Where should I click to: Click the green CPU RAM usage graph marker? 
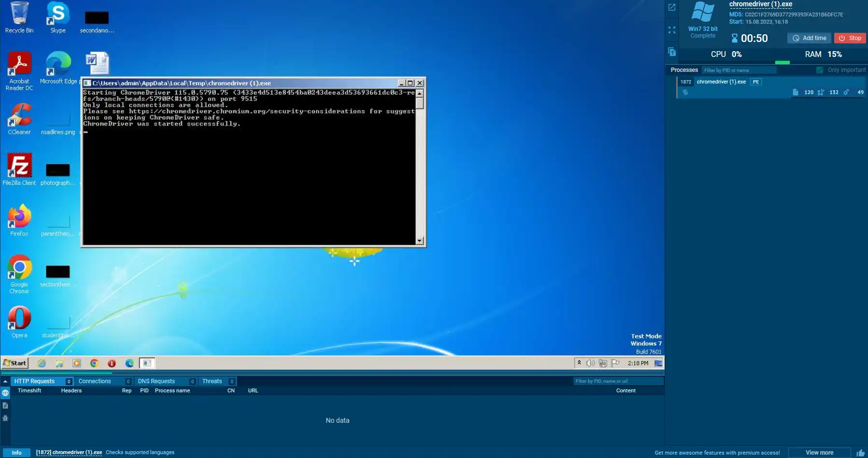click(x=783, y=62)
